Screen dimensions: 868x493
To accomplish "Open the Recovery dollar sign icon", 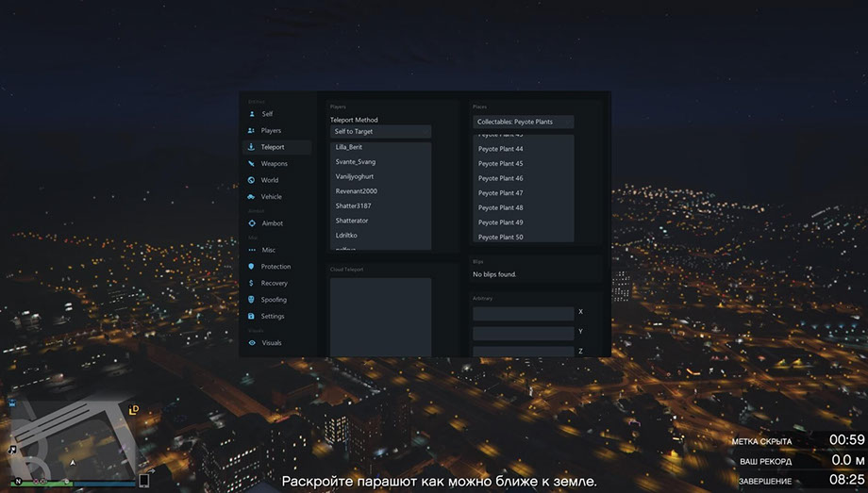I will pyautogui.click(x=251, y=283).
